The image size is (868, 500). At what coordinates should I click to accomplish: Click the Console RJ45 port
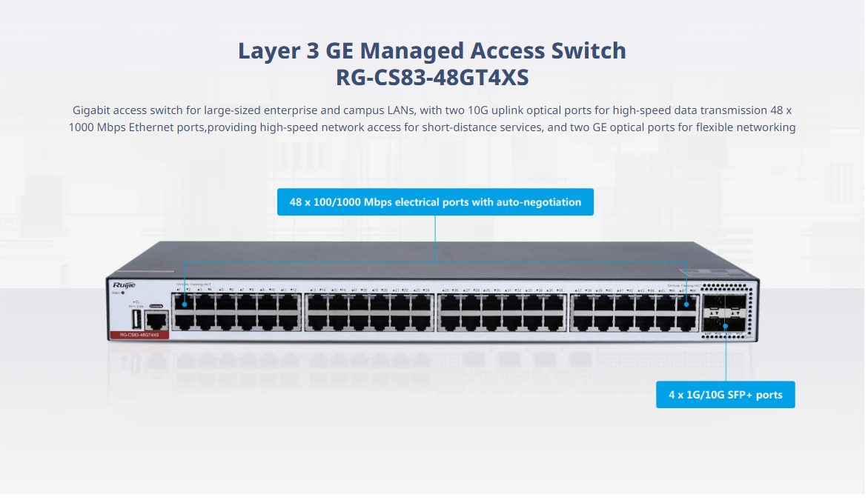pos(156,320)
